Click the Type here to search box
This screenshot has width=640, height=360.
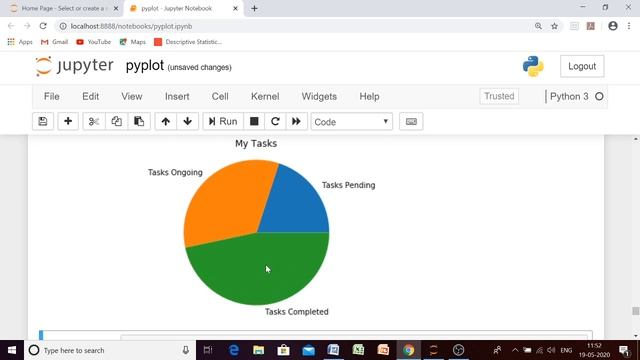coord(110,350)
